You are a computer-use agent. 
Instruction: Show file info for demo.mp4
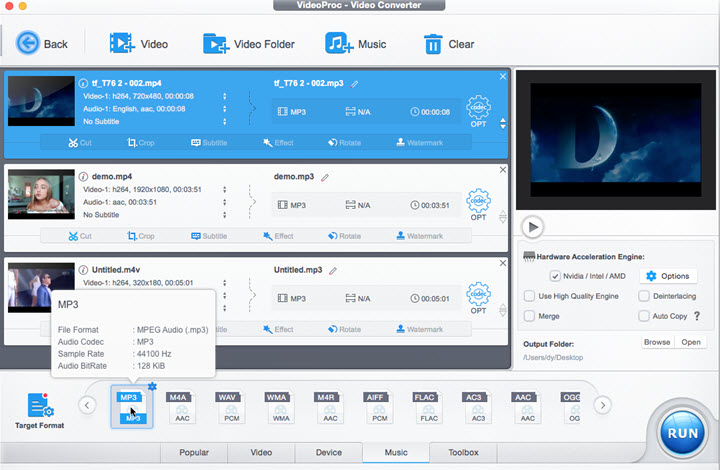83,176
